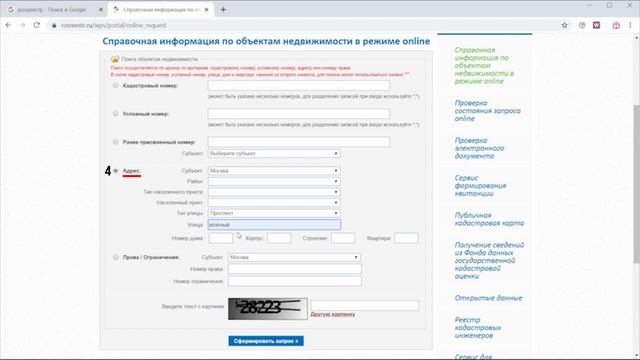Open Тип населенного пункта dropdown
The height and width of the screenshot is (360, 640).
tap(274, 192)
